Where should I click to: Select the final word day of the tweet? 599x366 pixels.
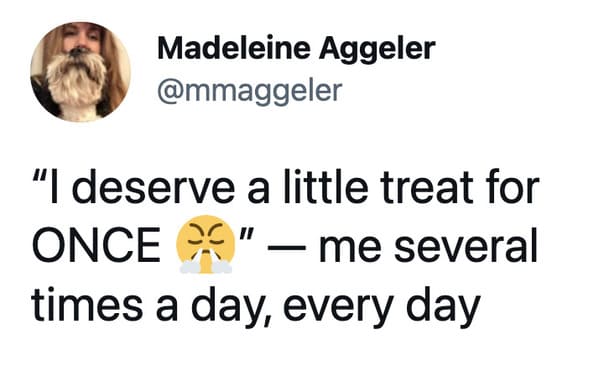point(443,306)
